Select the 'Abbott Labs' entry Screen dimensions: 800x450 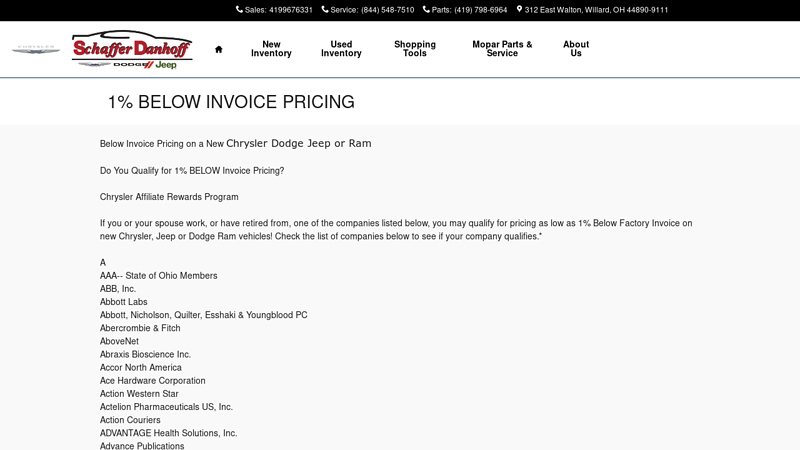(123, 302)
